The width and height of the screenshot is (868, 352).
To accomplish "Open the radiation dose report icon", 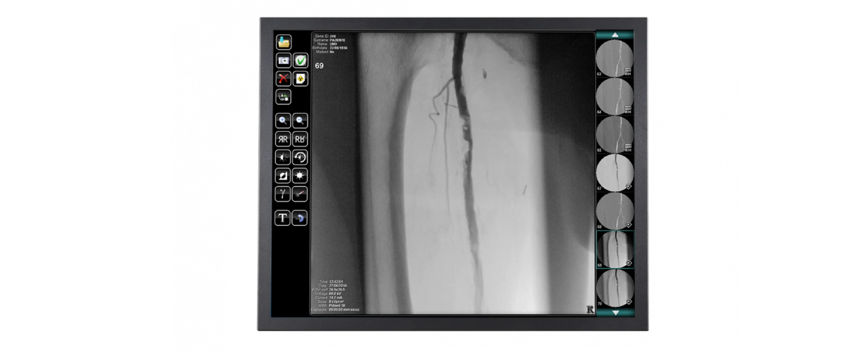I will coord(300,79).
